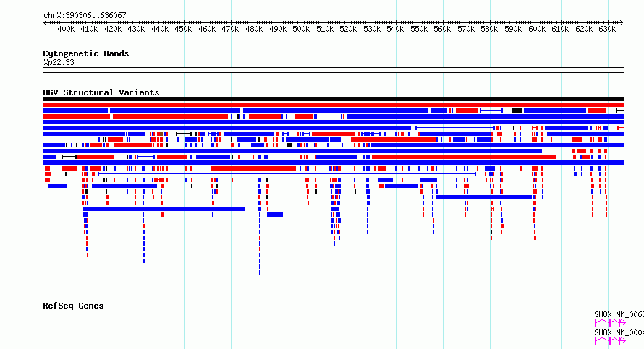Click the 520k ruler tick label

pyautogui.click(x=348, y=30)
